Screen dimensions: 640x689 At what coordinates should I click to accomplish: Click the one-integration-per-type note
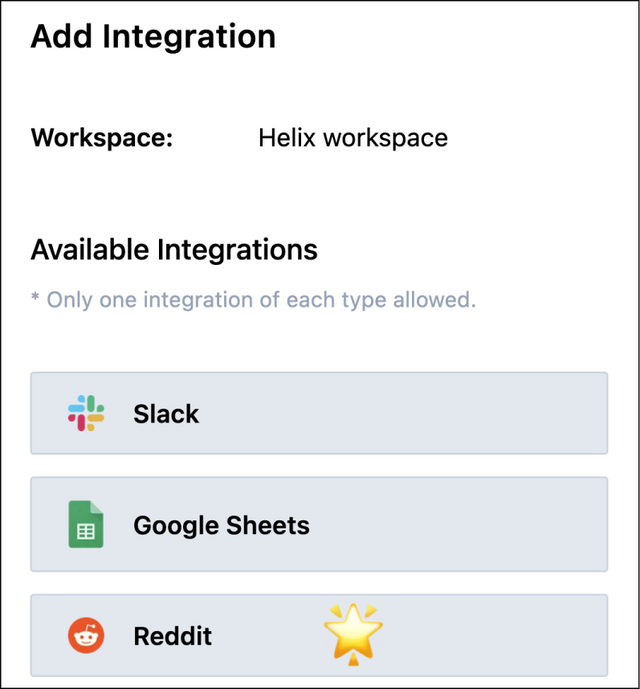[x=253, y=300]
